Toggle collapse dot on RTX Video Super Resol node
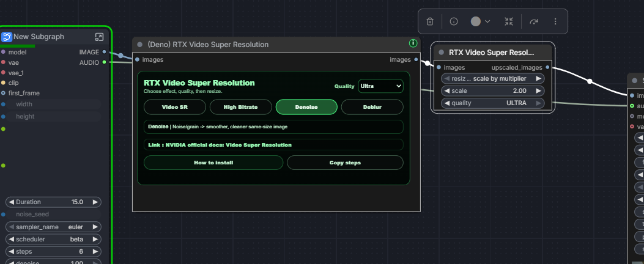644x264 pixels. point(442,52)
